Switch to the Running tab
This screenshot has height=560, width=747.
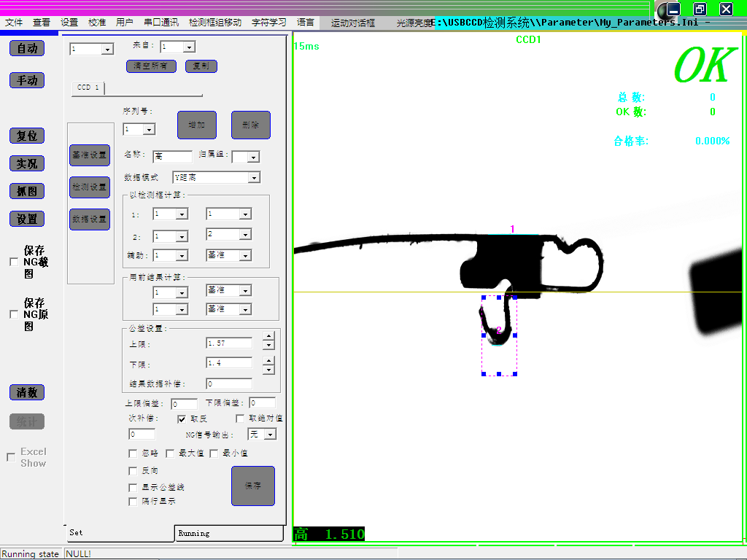pos(229,533)
